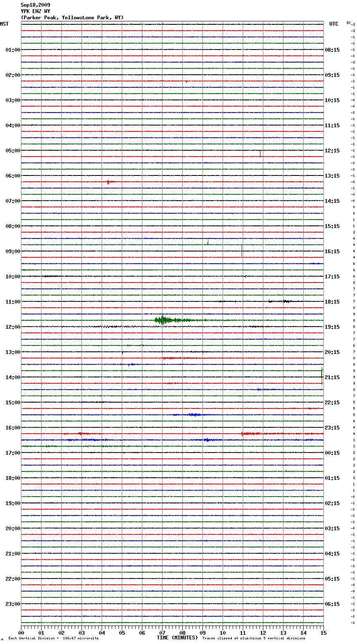Select the 07:00 MST time label
Image resolution: width=357 pixels, height=644 pixels.
coord(13,201)
